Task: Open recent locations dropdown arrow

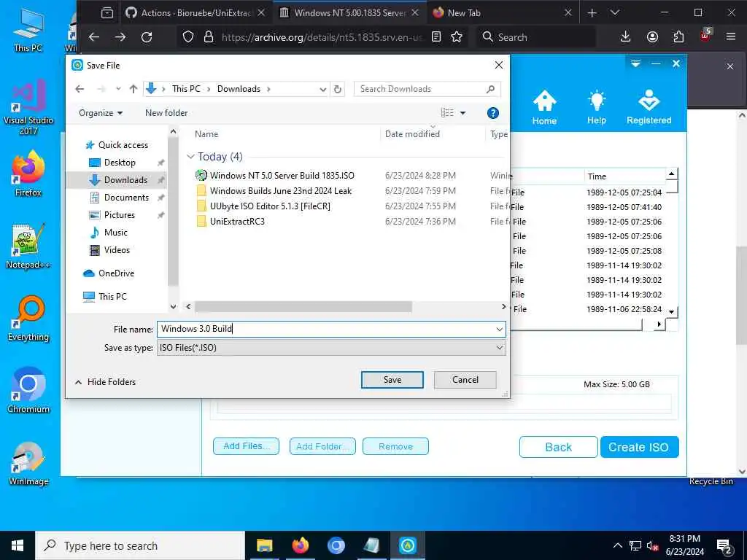Action: coord(118,88)
